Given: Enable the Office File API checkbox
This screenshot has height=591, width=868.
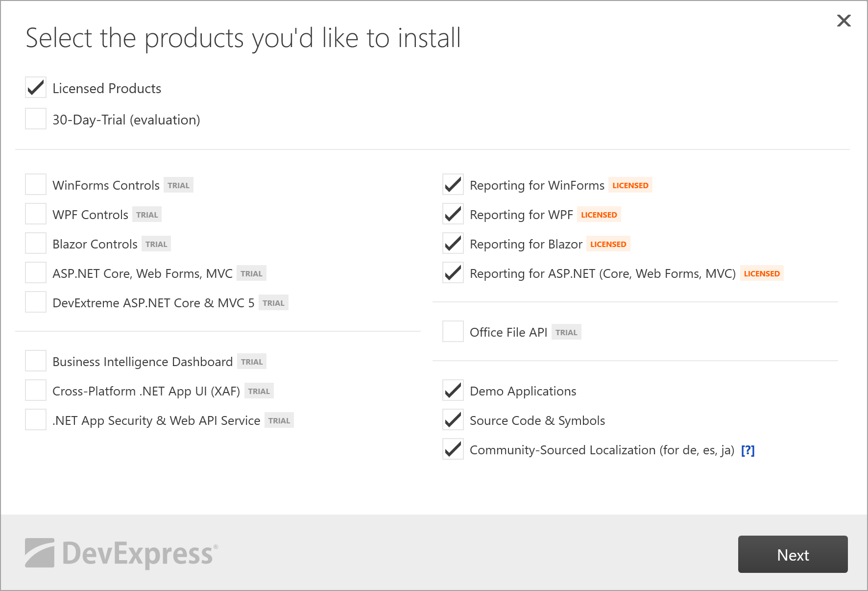Looking at the screenshot, I should pyautogui.click(x=453, y=332).
